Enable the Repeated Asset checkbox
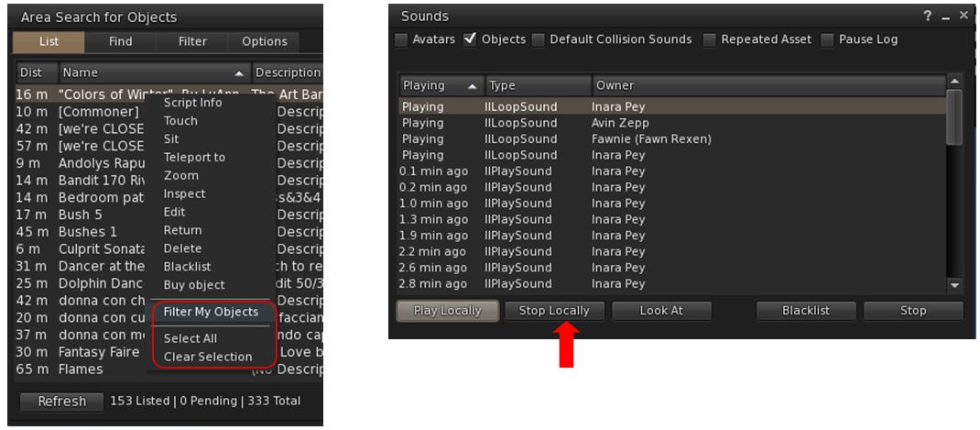The width and height of the screenshot is (980, 430). click(710, 39)
